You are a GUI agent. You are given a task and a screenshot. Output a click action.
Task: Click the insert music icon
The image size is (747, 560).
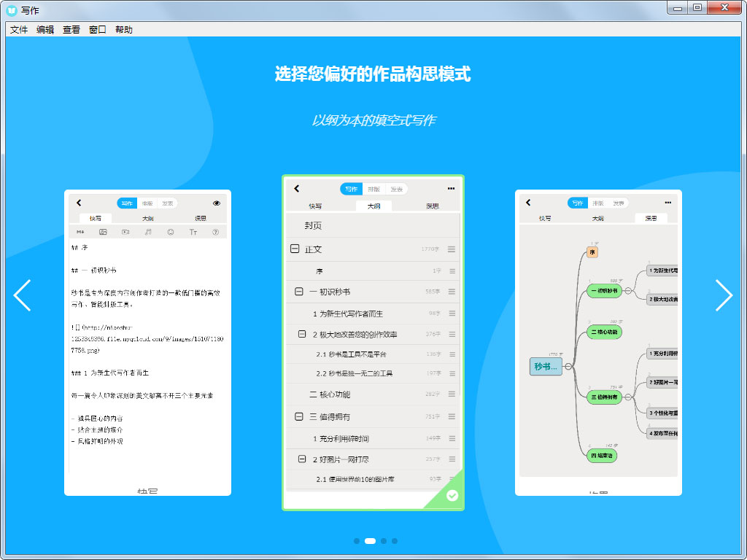pos(148,232)
